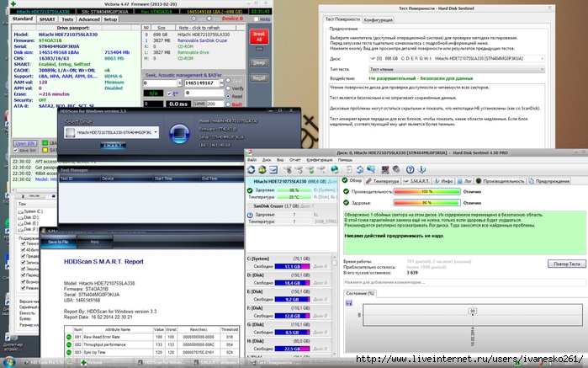Click the blue monitors network icon
The image size is (588, 368).
coord(371,170)
